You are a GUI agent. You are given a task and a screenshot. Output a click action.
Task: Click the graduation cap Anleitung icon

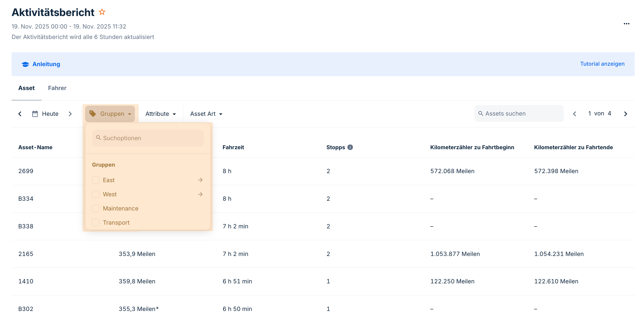point(25,64)
